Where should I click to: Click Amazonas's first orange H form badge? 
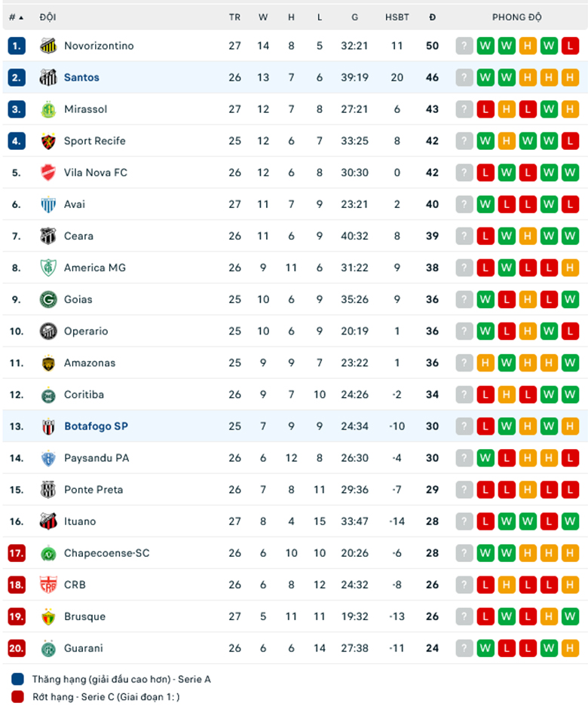pyautogui.click(x=485, y=363)
